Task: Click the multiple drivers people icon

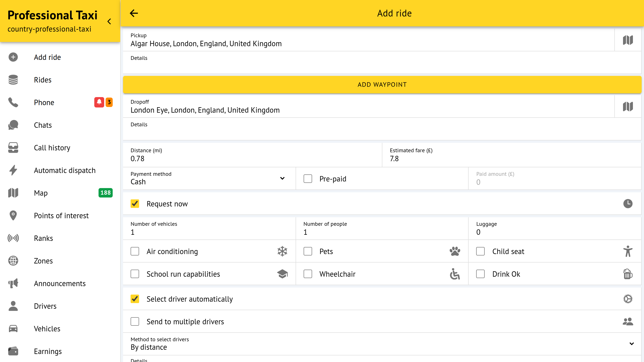Action: coord(627,321)
